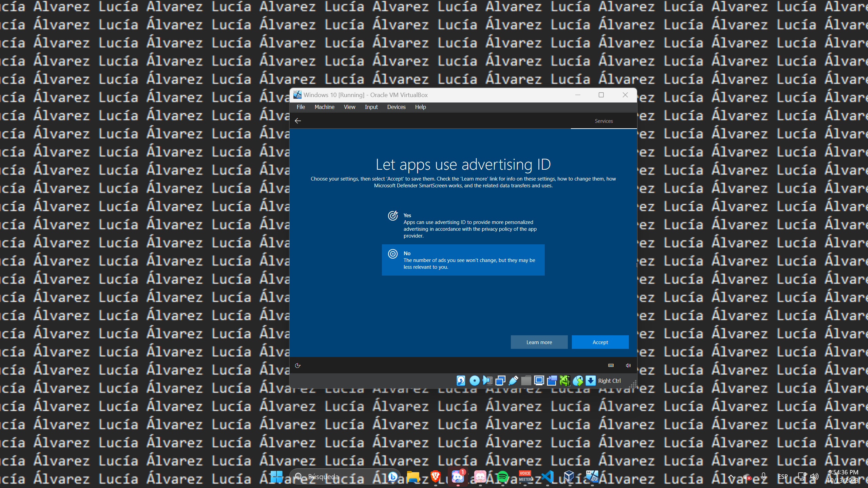
Task: Click the Learn more button
Action: [x=539, y=342]
